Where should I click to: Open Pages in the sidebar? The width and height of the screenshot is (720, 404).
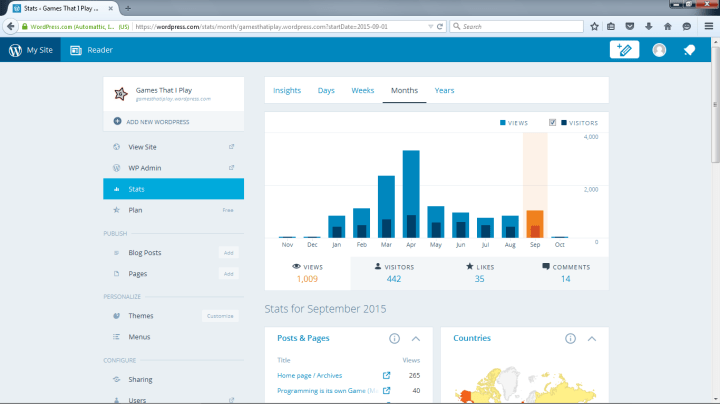tap(138, 274)
